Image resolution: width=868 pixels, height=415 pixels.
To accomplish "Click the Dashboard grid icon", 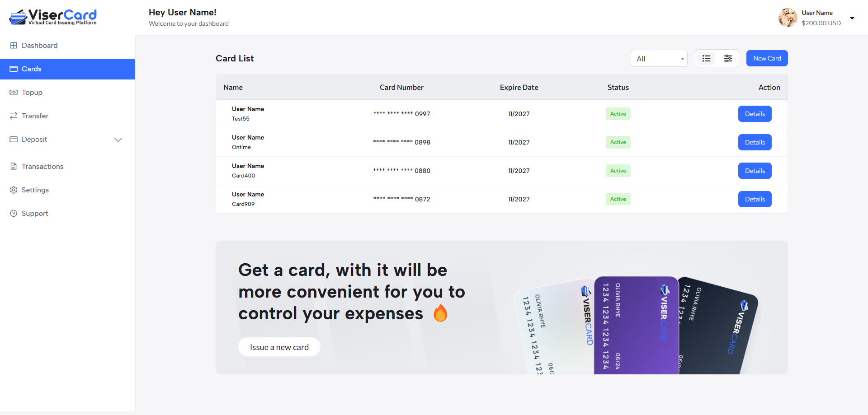I will [x=14, y=46].
